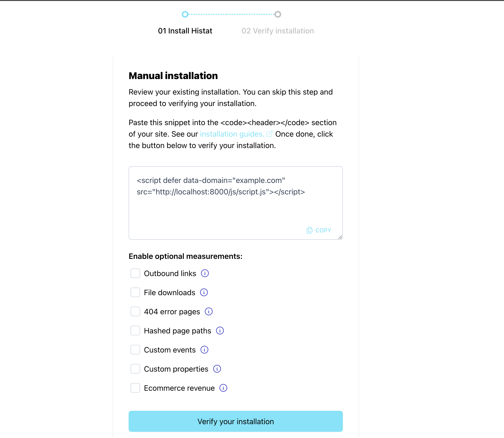Toggle the File downloads checkbox
Screen dimensions: 504x438
click(x=135, y=292)
